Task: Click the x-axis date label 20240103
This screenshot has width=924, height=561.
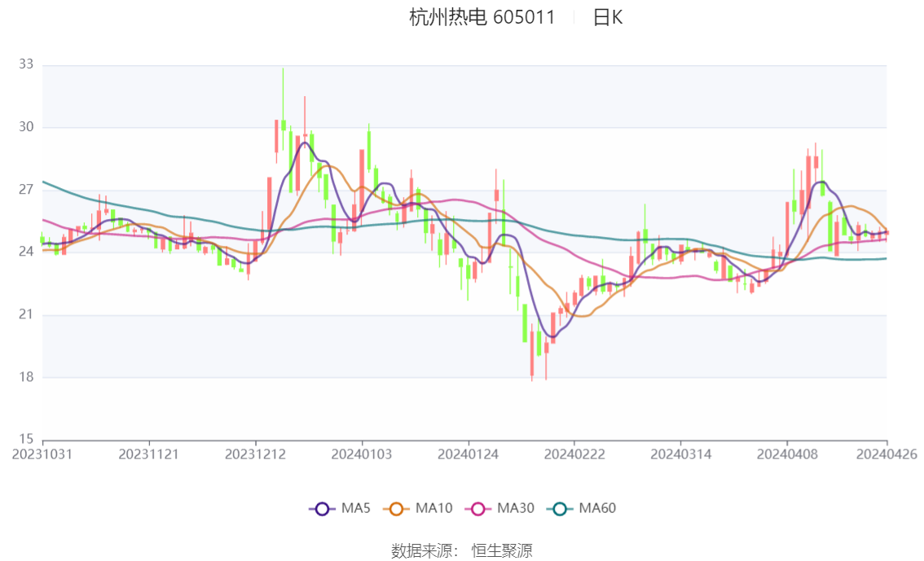Action: (362, 454)
